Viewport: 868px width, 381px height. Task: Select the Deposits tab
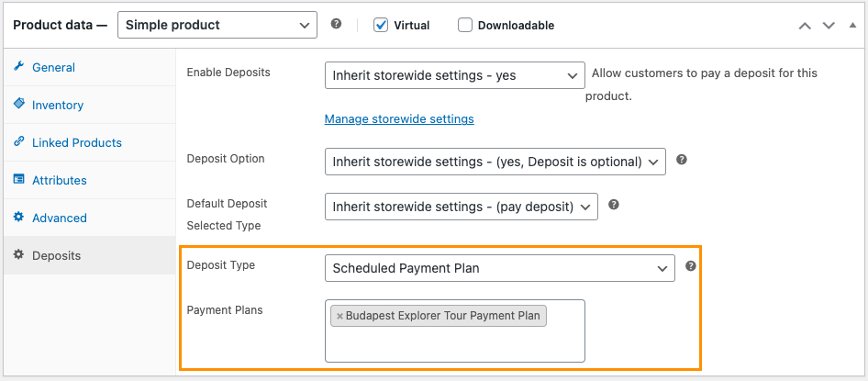[90, 255]
